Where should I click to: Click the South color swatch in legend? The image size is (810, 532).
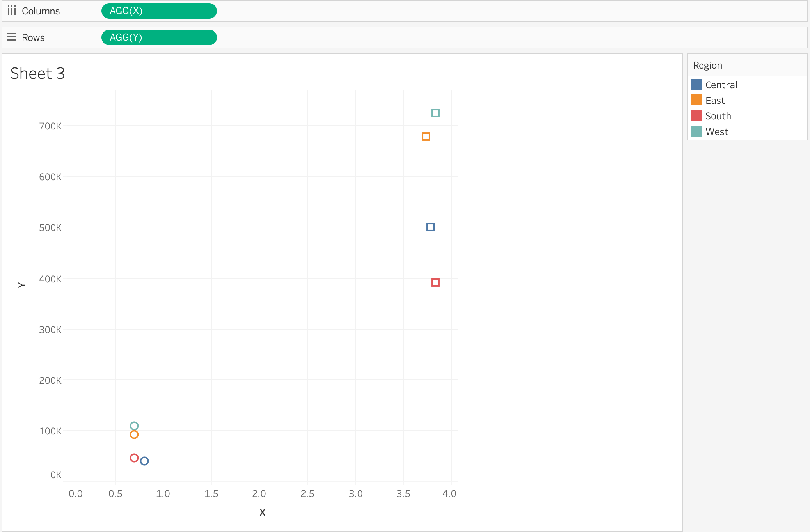696,115
